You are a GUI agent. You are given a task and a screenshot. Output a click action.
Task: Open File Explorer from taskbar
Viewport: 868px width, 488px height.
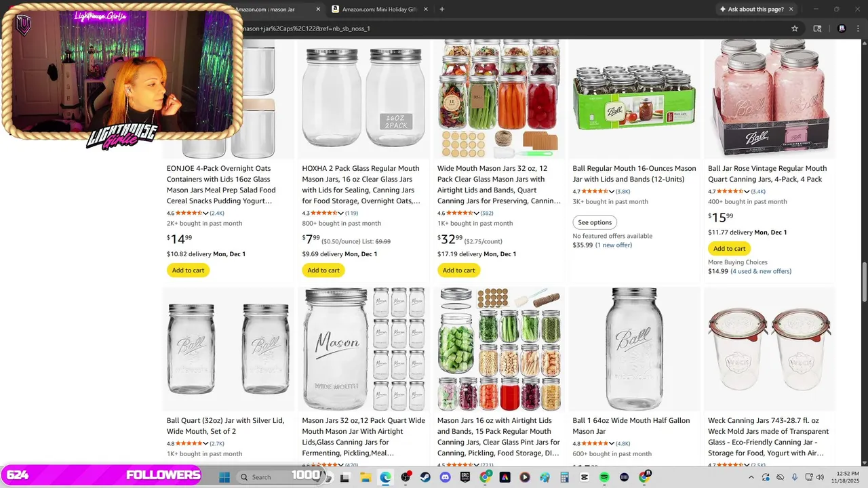[x=366, y=477]
